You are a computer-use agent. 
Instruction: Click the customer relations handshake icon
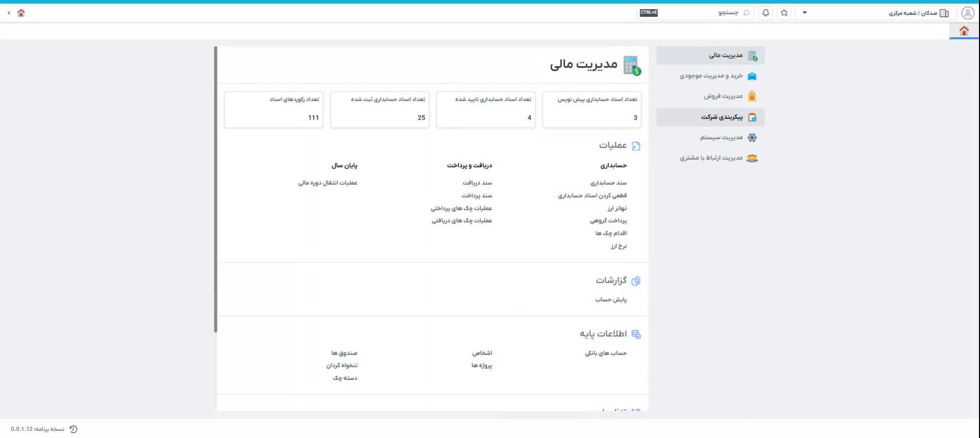752,158
